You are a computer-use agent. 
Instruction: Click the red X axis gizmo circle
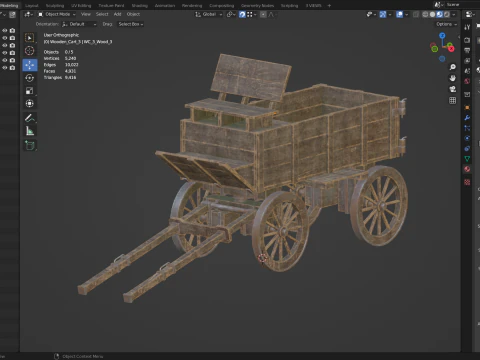click(451, 49)
